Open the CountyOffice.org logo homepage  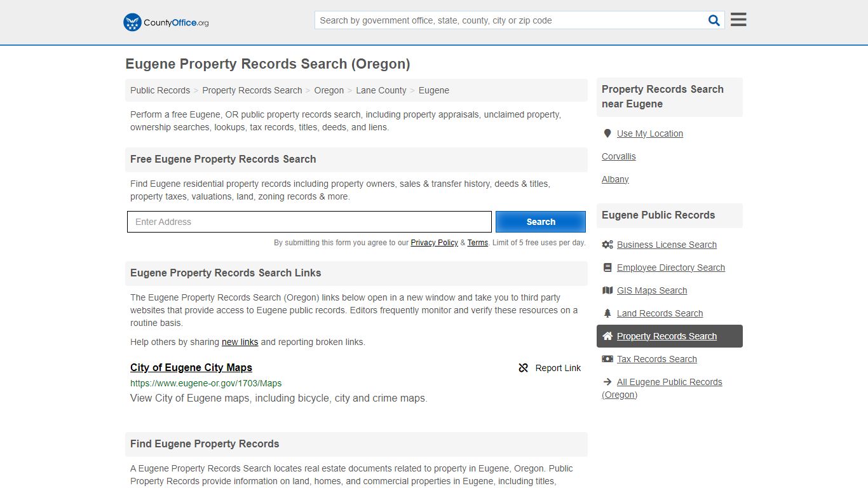[166, 22]
